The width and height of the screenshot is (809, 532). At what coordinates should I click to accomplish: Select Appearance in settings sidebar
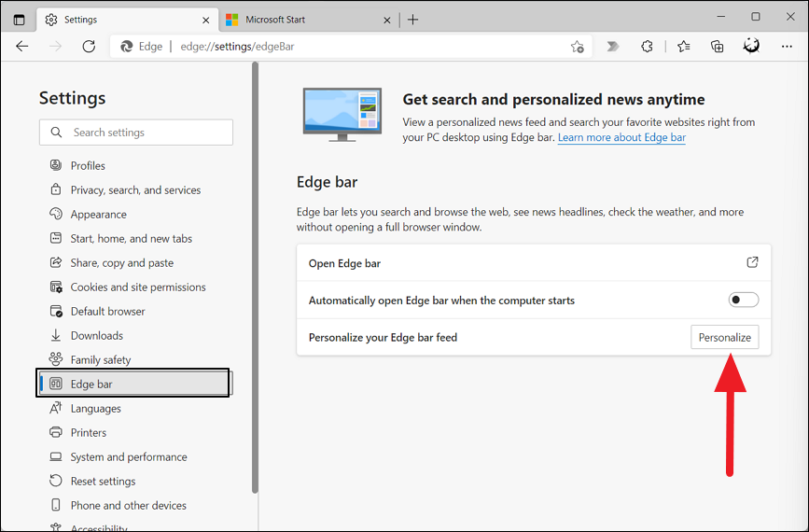pyautogui.click(x=98, y=214)
